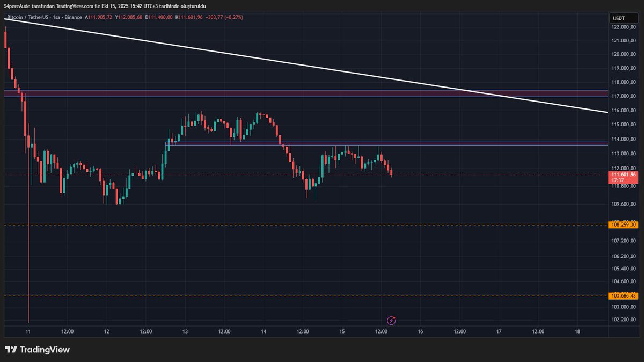644x362 pixels.
Task: Click the 120.000,00 price axis label
Action: pyautogui.click(x=624, y=54)
